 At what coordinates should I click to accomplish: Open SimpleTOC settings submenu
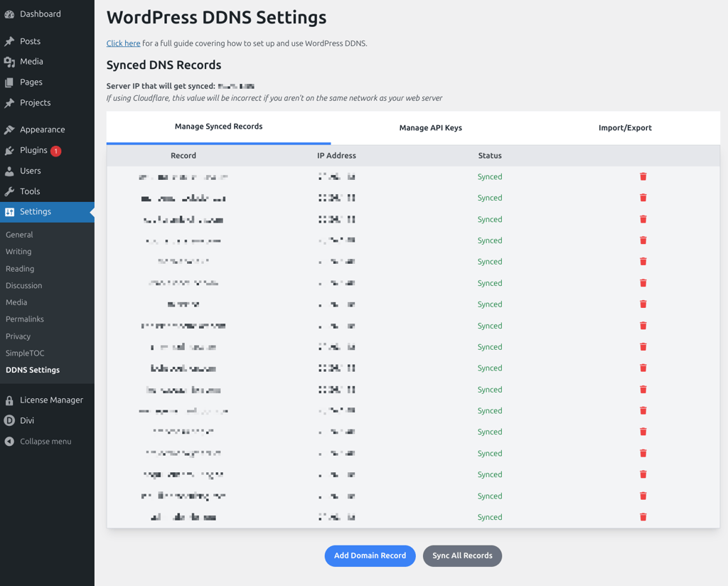(x=25, y=353)
